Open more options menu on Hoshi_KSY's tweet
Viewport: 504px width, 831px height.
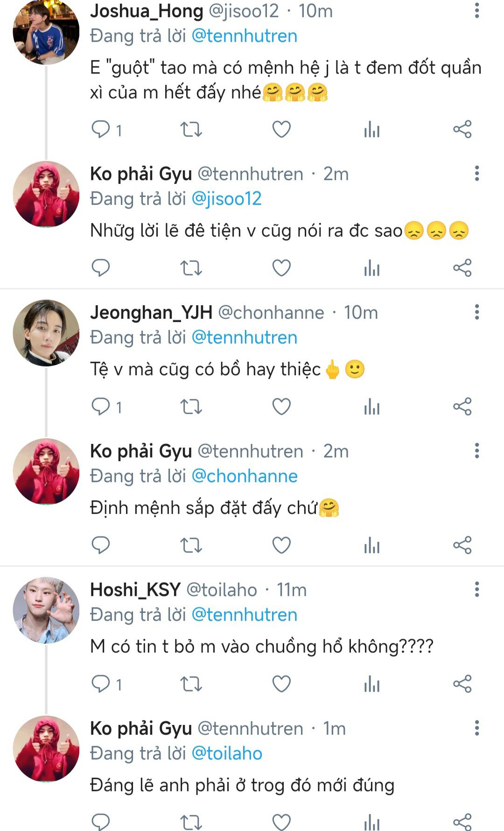476,590
